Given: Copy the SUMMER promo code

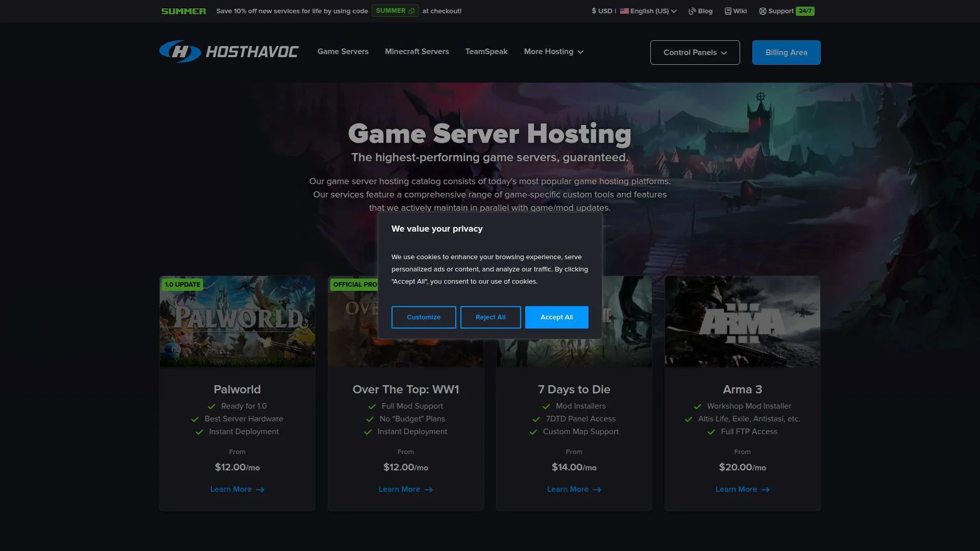Looking at the screenshot, I should click(395, 11).
